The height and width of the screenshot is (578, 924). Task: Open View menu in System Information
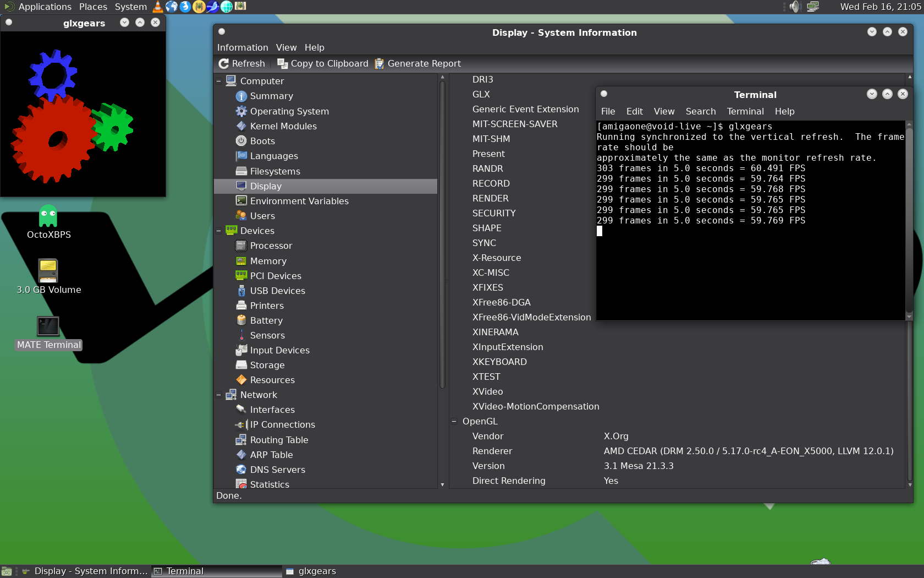click(286, 47)
